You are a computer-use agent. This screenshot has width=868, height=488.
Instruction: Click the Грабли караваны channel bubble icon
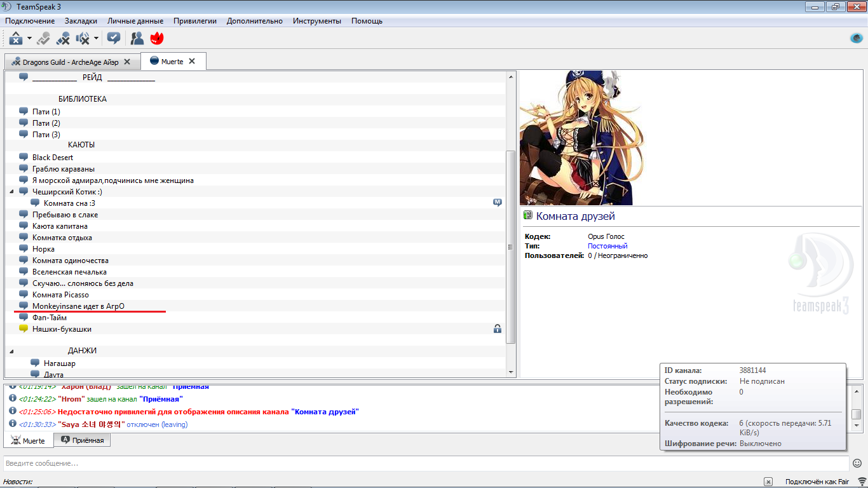(24, 168)
